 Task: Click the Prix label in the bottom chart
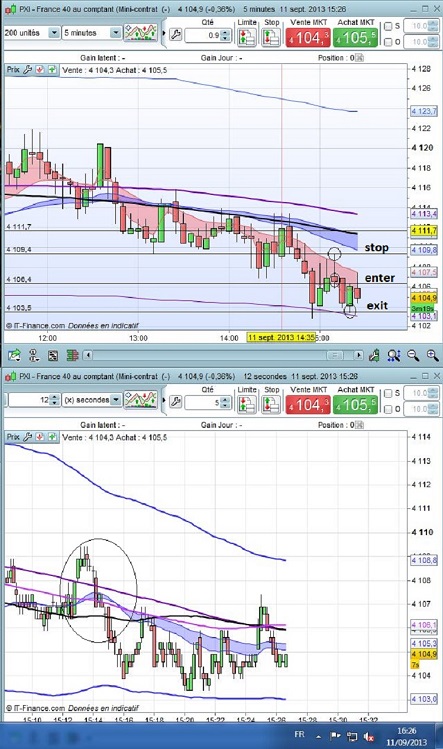(13, 437)
